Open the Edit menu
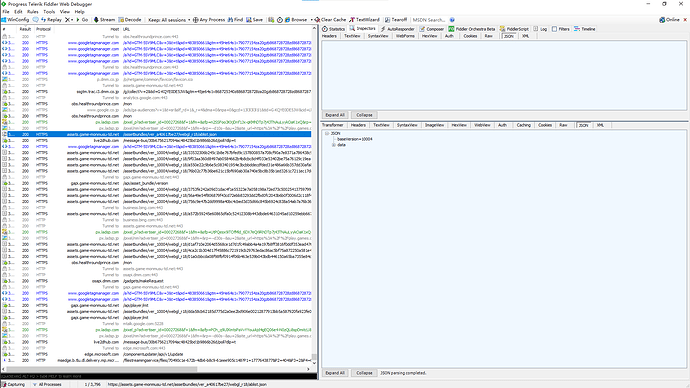Screen dimensions: 690x388 pos(18,12)
